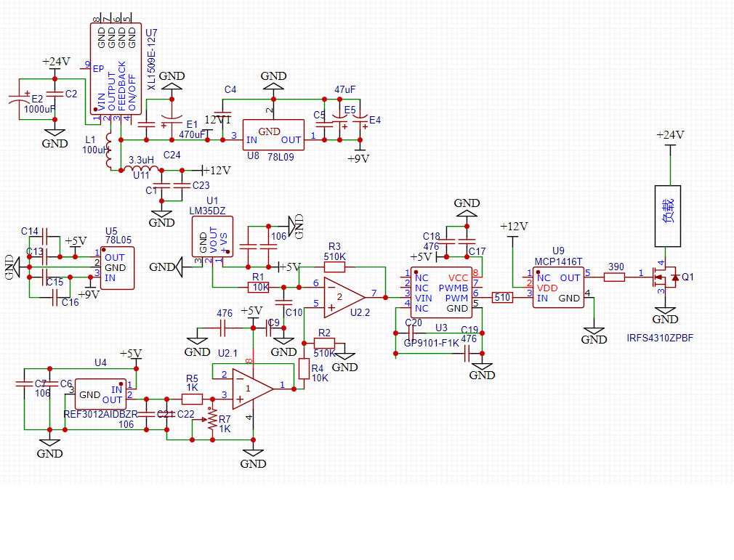
Task: Select the L1 100uH inductor
Action: [x=109, y=151]
